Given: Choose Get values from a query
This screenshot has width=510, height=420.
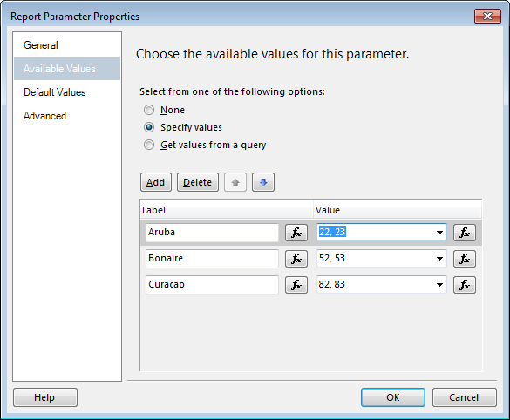Looking at the screenshot, I should click(149, 145).
